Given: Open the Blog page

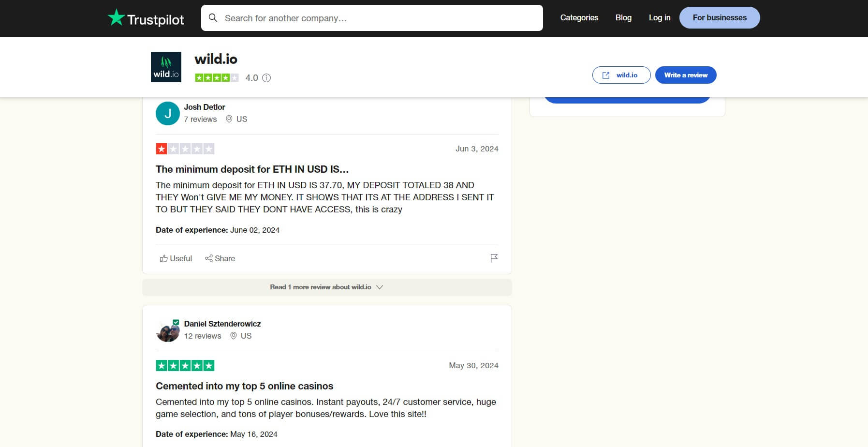Looking at the screenshot, I should click(x=623, y=17).
